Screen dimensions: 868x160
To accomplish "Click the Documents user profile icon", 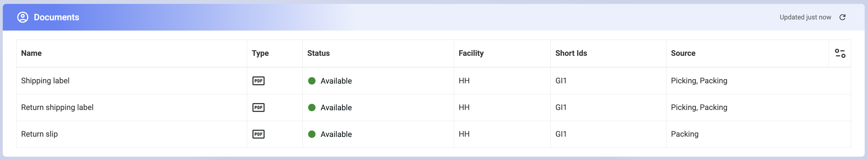I will click(x=23, y=17).
